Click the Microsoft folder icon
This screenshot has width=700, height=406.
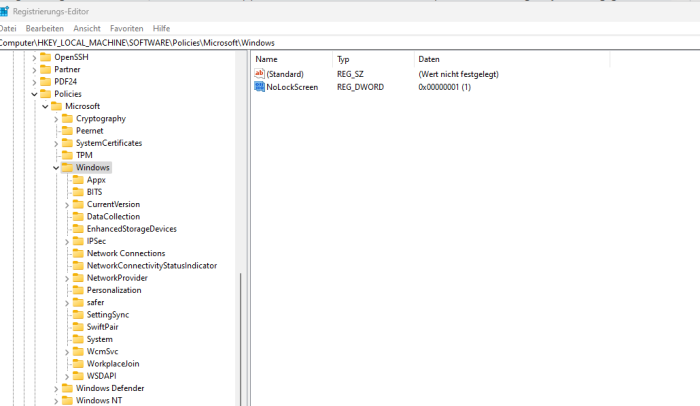click(56, 106)
